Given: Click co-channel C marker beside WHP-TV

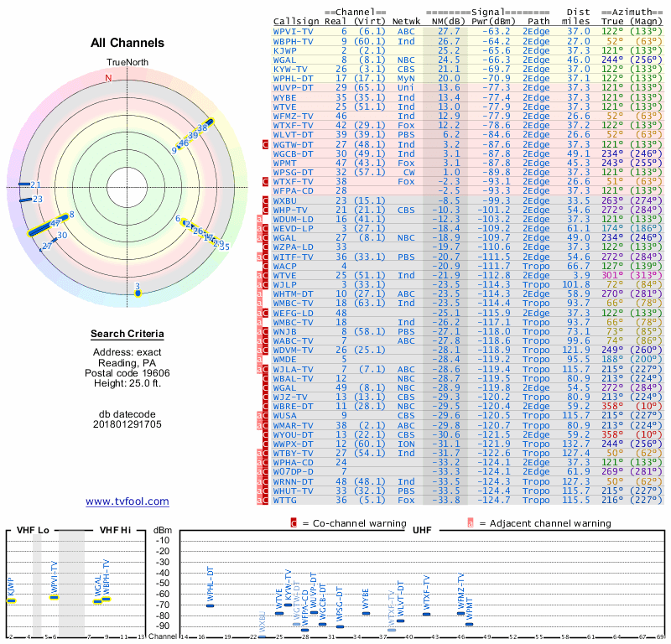Looking at the screenshot, I should (x=265, y=210).
